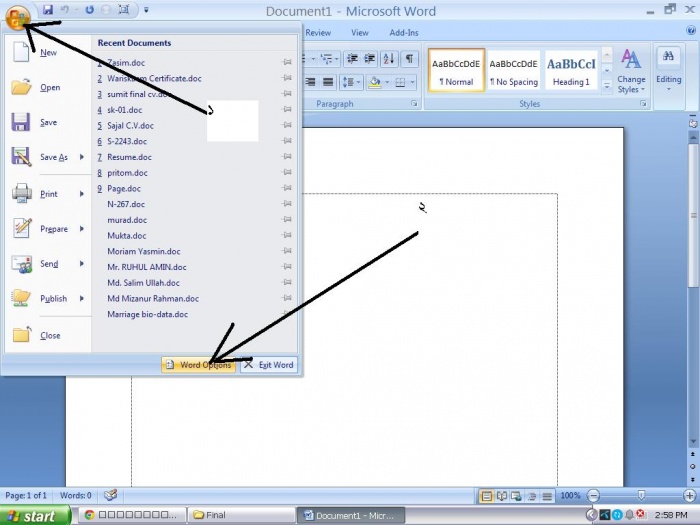Pin Moriam Yasmin.doc to the recent list
Viewport: 700px width, 525px height.
coord(287,251)
